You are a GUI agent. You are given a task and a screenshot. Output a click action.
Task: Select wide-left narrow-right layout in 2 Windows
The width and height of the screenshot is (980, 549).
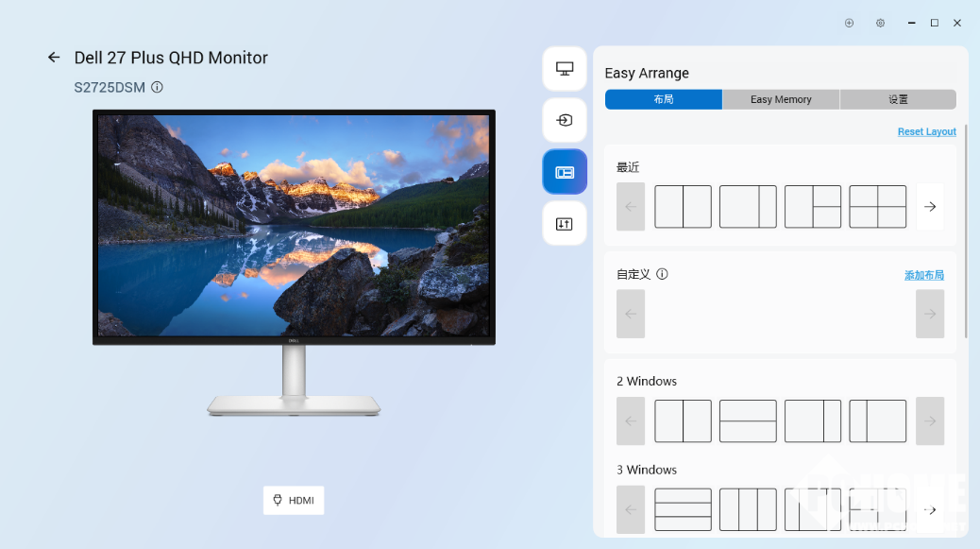click(x=813, y=420)
